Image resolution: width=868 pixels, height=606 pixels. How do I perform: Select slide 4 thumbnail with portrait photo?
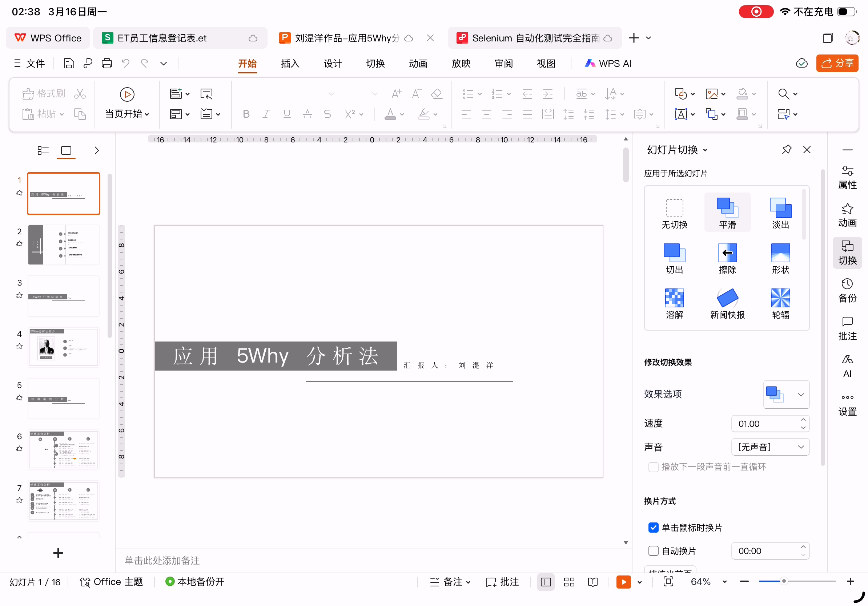(x=64, y=347)
